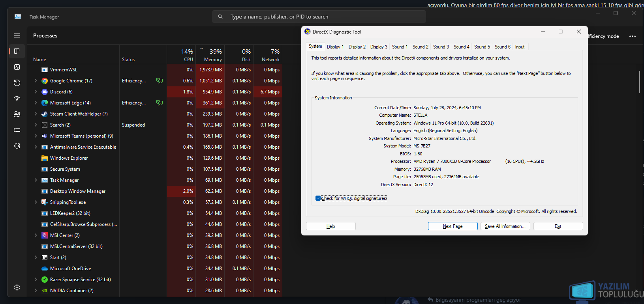Click the MSI Center process icon
The height and width of the screenshot is (304, 644).
45,235
